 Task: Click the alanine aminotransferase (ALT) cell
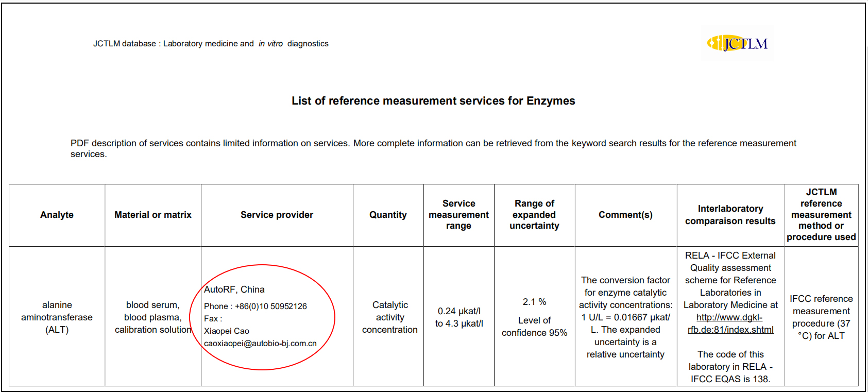57,317
